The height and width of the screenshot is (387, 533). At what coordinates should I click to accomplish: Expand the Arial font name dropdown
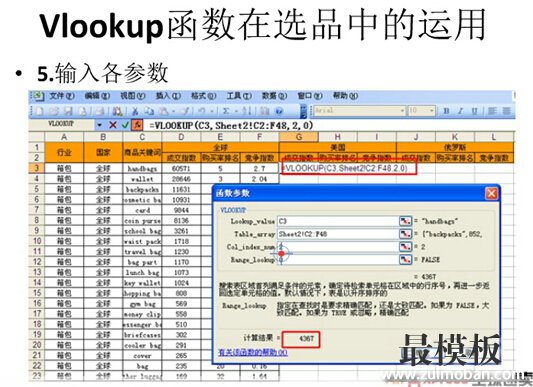pos(402,111)
